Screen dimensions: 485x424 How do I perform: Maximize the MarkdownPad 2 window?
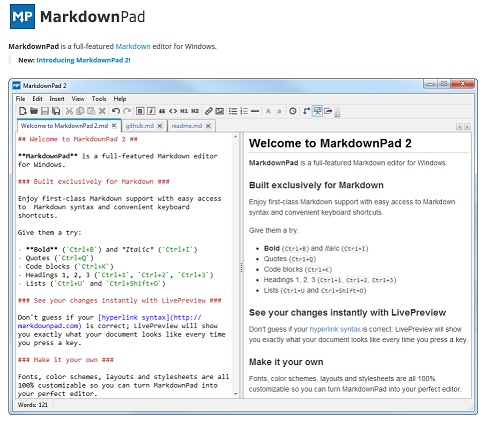tap(444, 84)
